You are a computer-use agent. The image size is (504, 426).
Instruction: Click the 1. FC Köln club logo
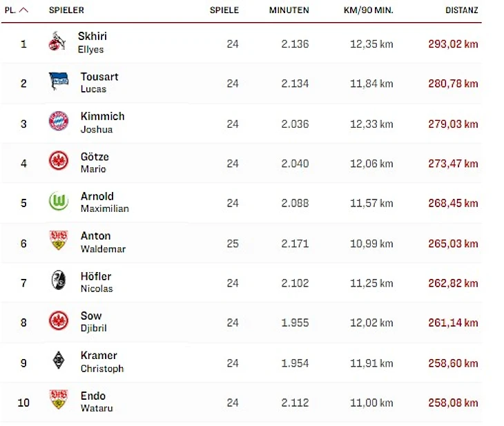coord(57,42)
